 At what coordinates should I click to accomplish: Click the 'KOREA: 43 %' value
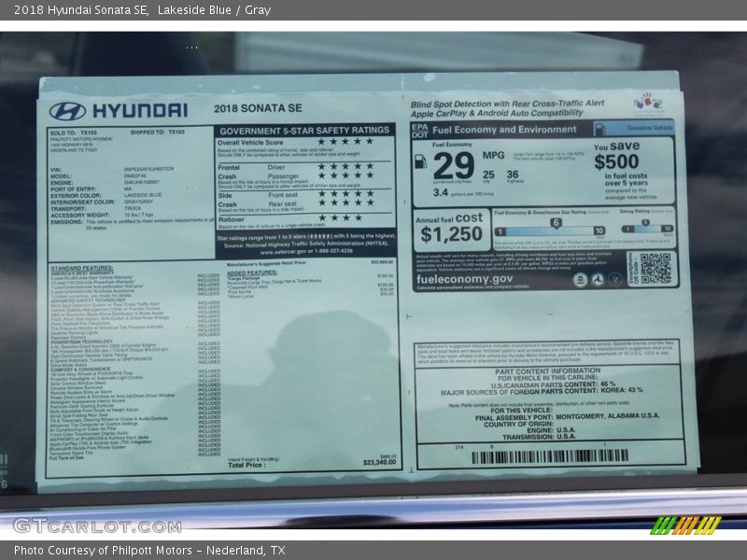(x=622, y=390)
